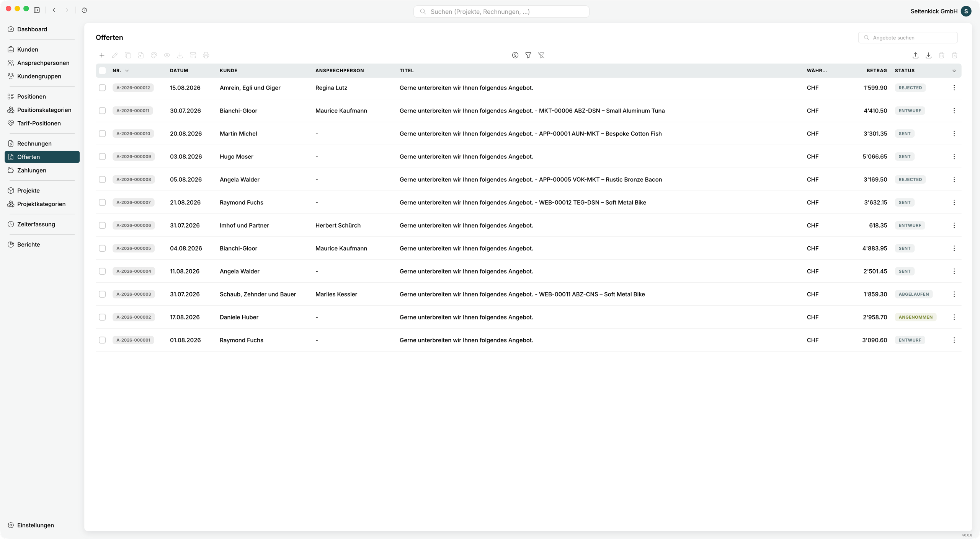The width and height of the screenshot is (980, 539).
Task: Click the ANGENOMMEN status badge
Action: click(915, 317)
